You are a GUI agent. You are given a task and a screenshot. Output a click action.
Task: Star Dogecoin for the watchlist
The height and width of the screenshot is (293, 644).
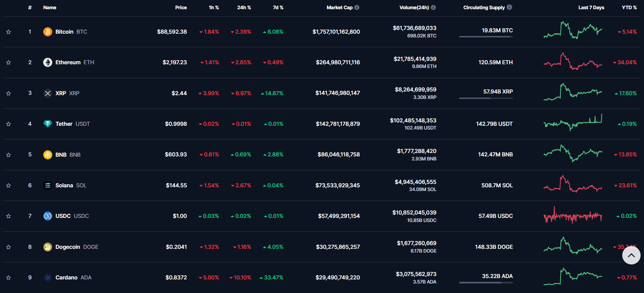(x=8, y=247)
